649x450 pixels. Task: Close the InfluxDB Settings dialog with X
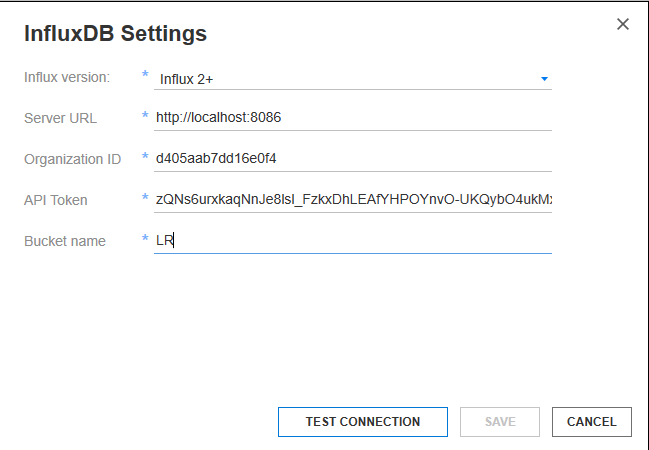point(623,24)
